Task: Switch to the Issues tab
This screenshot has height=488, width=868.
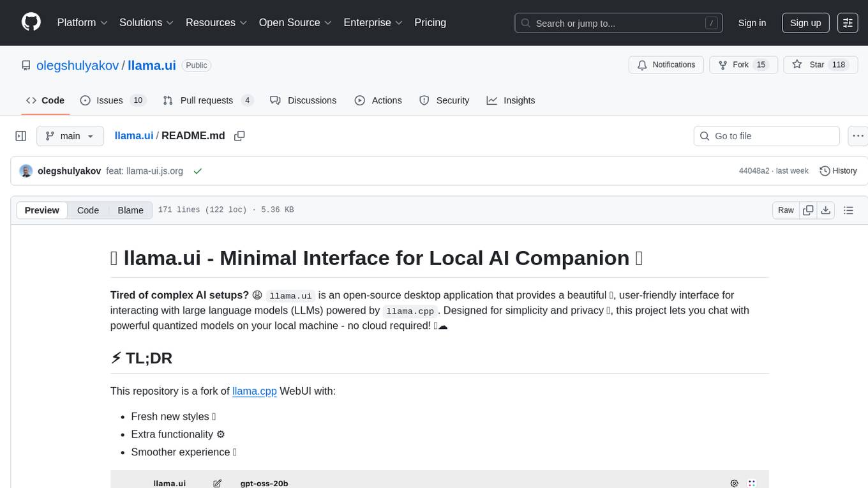Action: pos(113,100)
